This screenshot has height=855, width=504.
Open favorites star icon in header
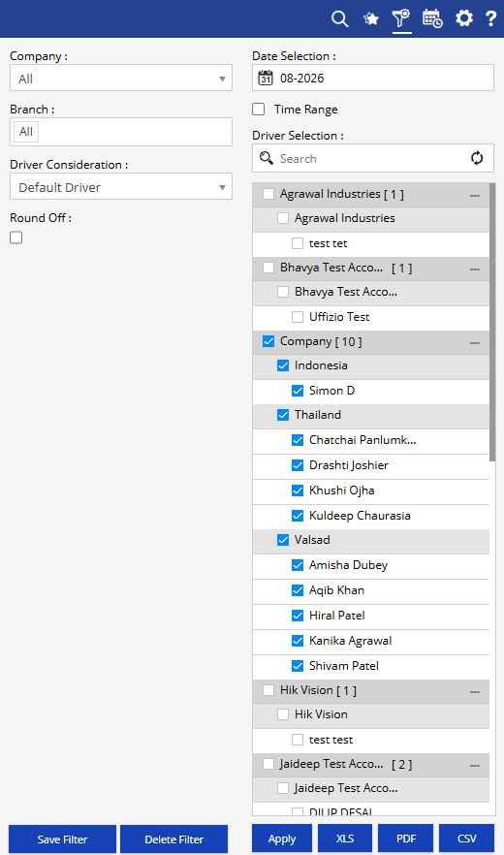pos(371,19)
